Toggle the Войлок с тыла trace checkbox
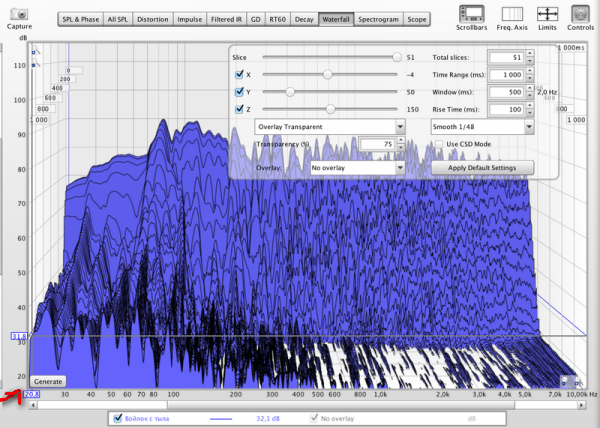Viewport: 600px width, 428px height. tap(117, 418)
